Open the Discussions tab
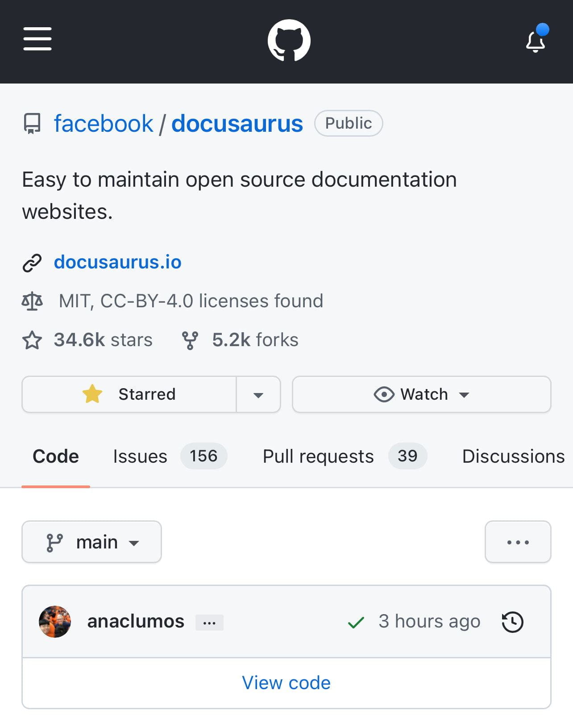This screenshot has height=728, width=573. (x=513, y=456)
